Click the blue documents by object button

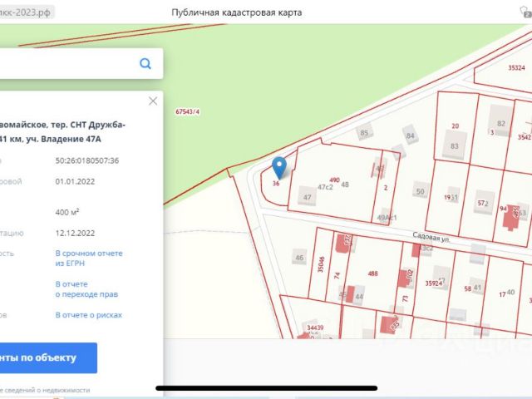(x=48, y=358)
